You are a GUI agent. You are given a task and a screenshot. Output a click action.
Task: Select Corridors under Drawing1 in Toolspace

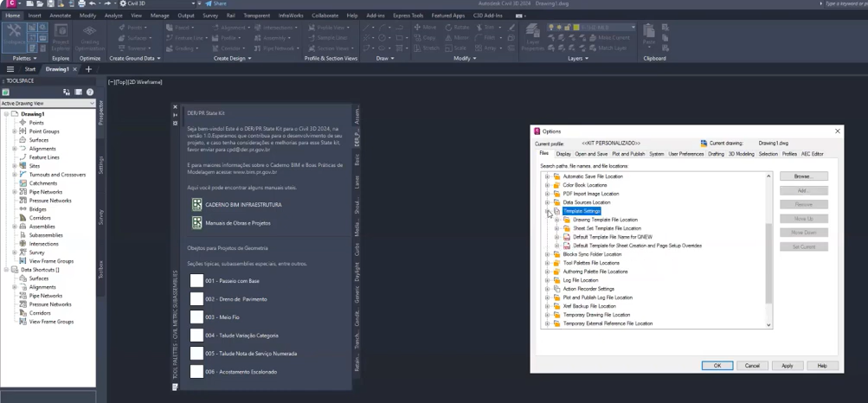pos(39,218)
